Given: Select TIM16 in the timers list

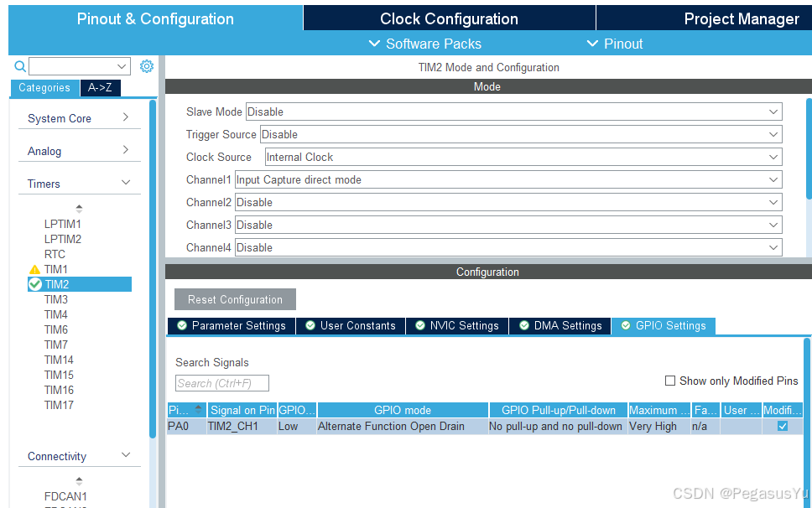Looking at the screenshot, I should point(59,390).
